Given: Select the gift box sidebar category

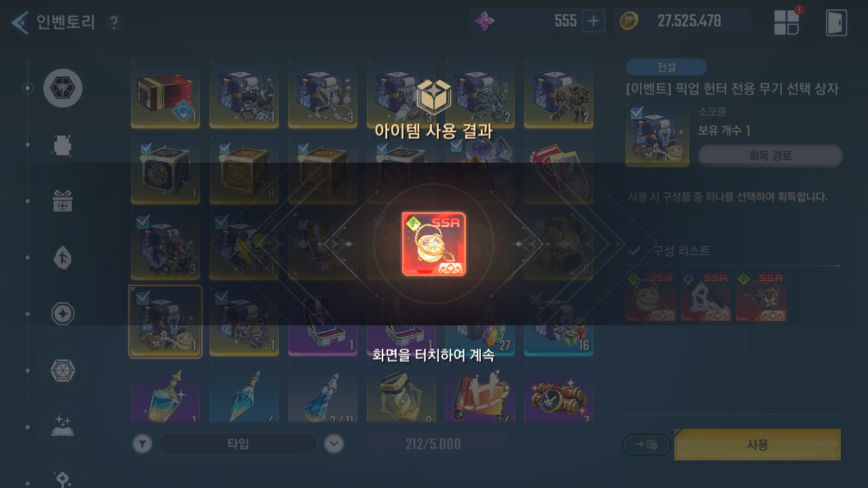Looking at the screenshot, I should (63, 201).
